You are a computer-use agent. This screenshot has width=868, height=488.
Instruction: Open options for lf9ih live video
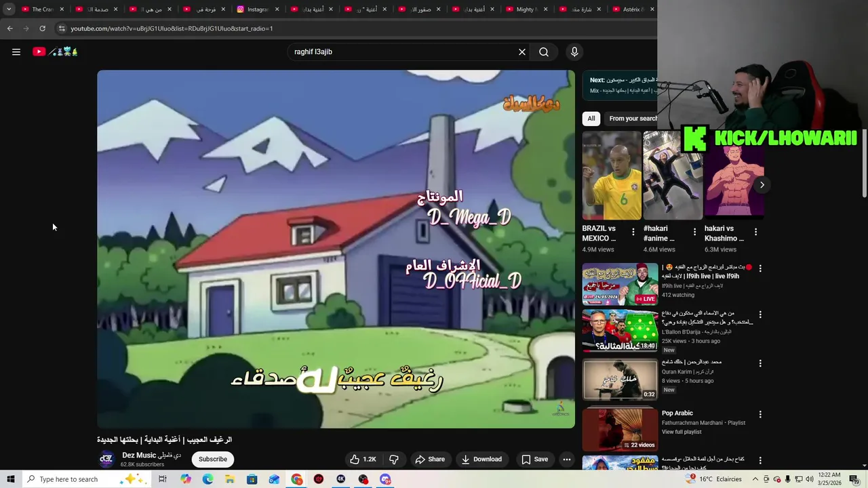click(760, 268)
